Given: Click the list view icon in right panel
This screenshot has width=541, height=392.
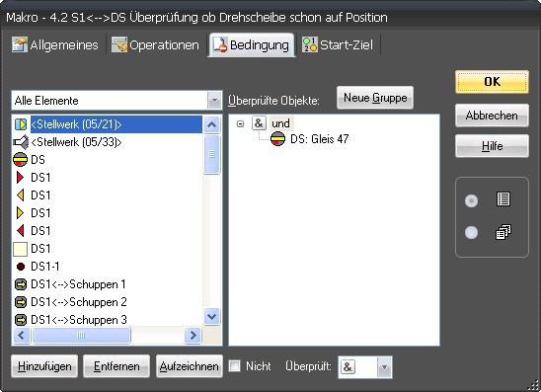Looking at the screenshot, I should click(x=503, y=199).
